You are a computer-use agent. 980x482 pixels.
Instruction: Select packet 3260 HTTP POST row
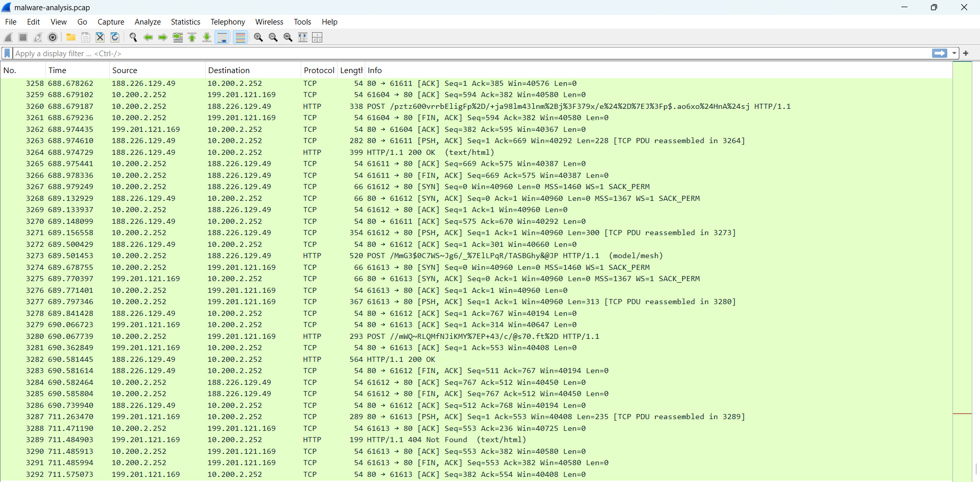[x=476, y=106]
